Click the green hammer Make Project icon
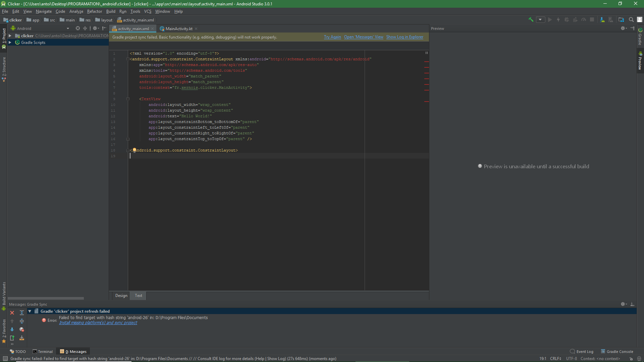 [531, 20]
